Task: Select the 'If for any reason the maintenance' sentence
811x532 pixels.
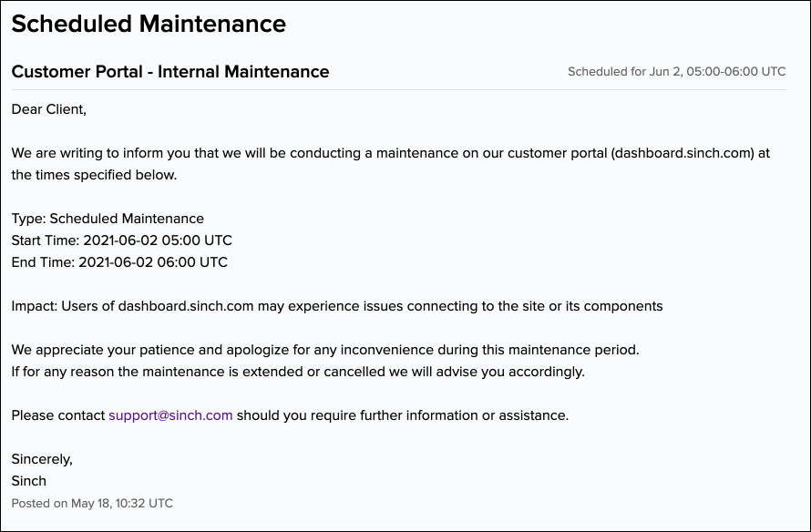Action: (298, 372)
